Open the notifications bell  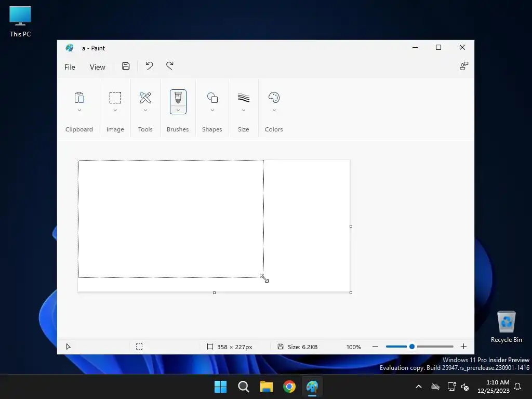[x=517, y=387]
